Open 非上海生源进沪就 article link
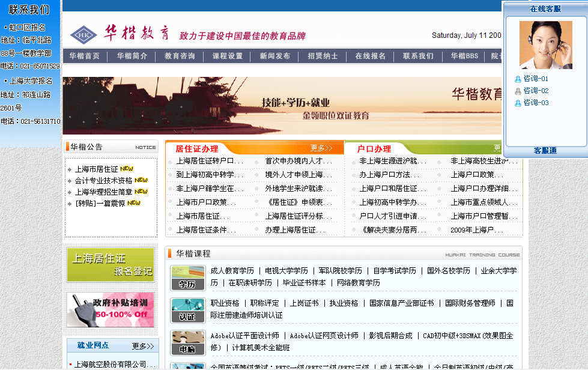Image resolution: width=588 pixels, height=370 pixels. click(393, 161)
